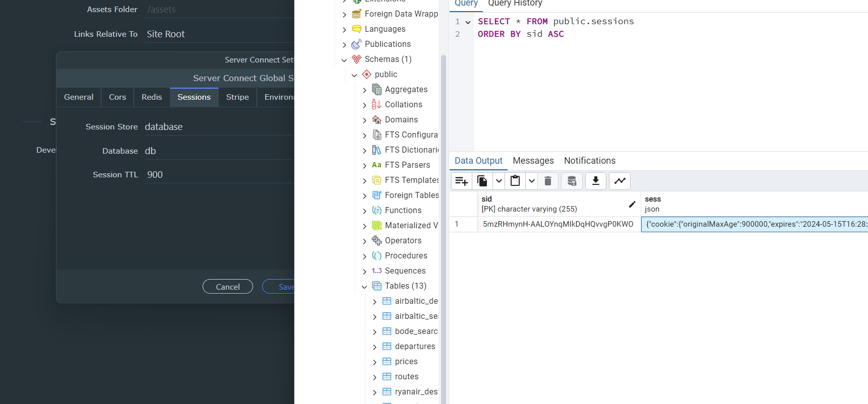
Task: Open the Stripe tab
Action: [x=237, y=97]
